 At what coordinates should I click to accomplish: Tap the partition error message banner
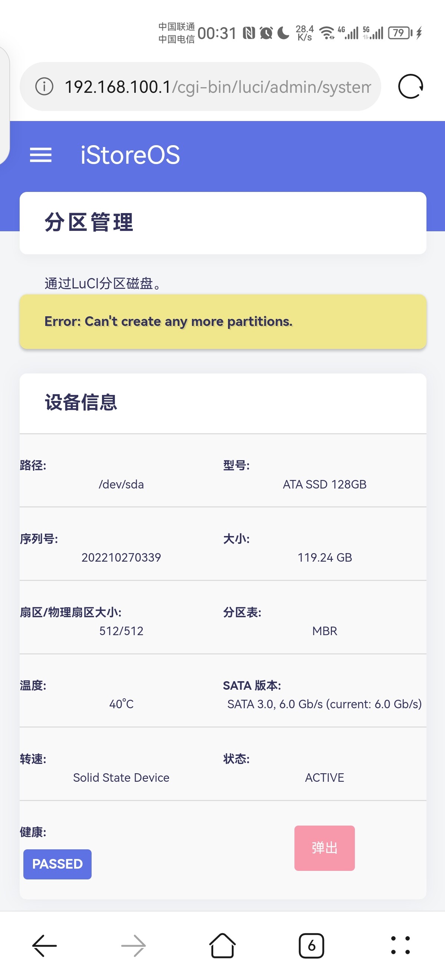click(x=223, y=321)
